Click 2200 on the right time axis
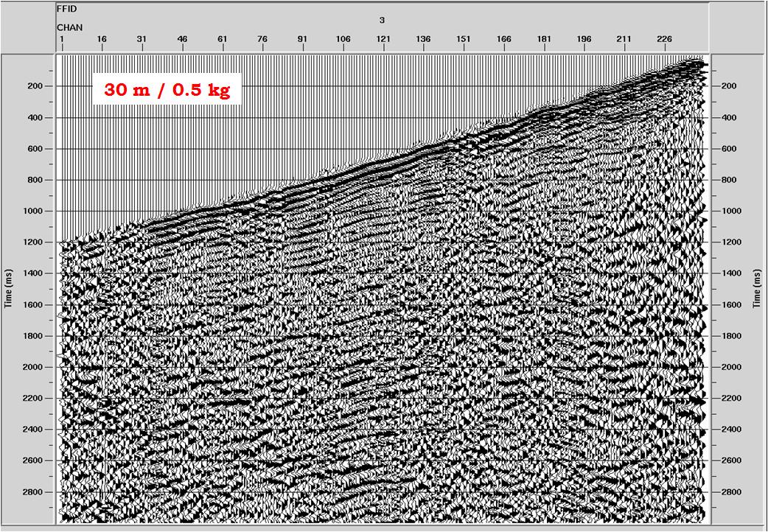The height and width of the screenshot is (532, 768). pos(730,398)
